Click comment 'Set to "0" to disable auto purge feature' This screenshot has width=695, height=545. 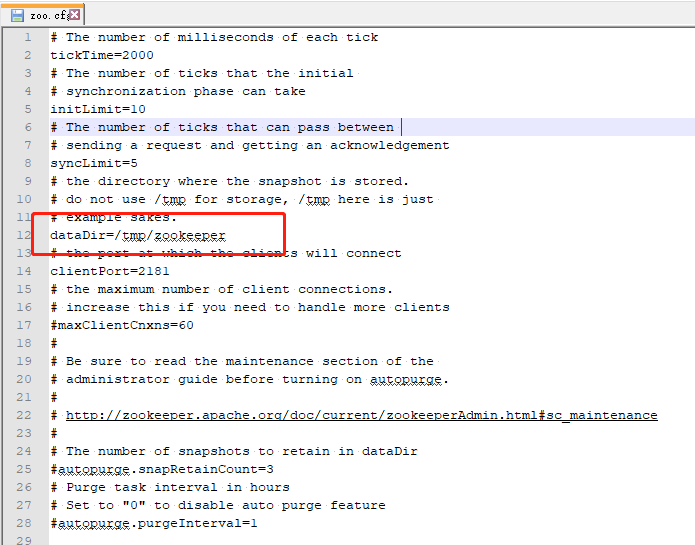click(226, 506)
